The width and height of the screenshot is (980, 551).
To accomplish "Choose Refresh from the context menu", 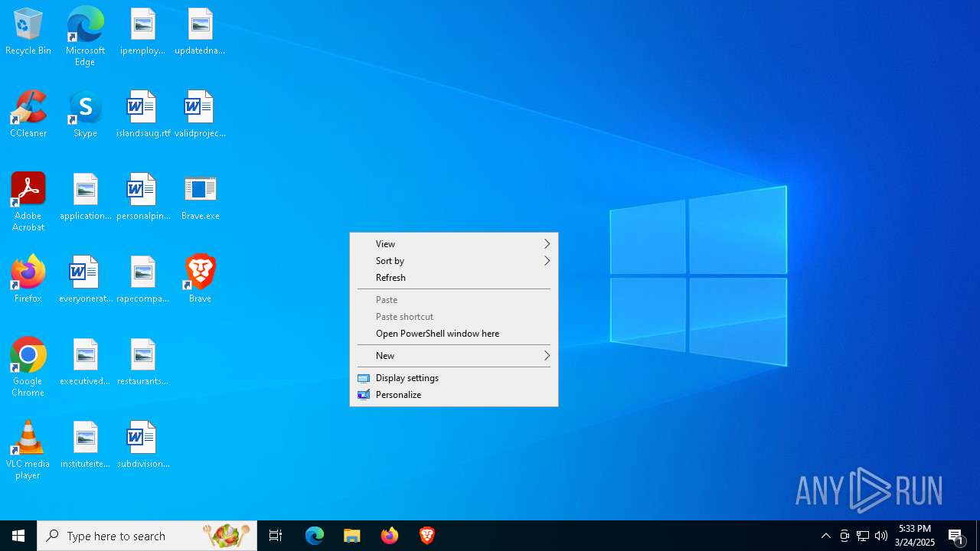I will 454,278.
